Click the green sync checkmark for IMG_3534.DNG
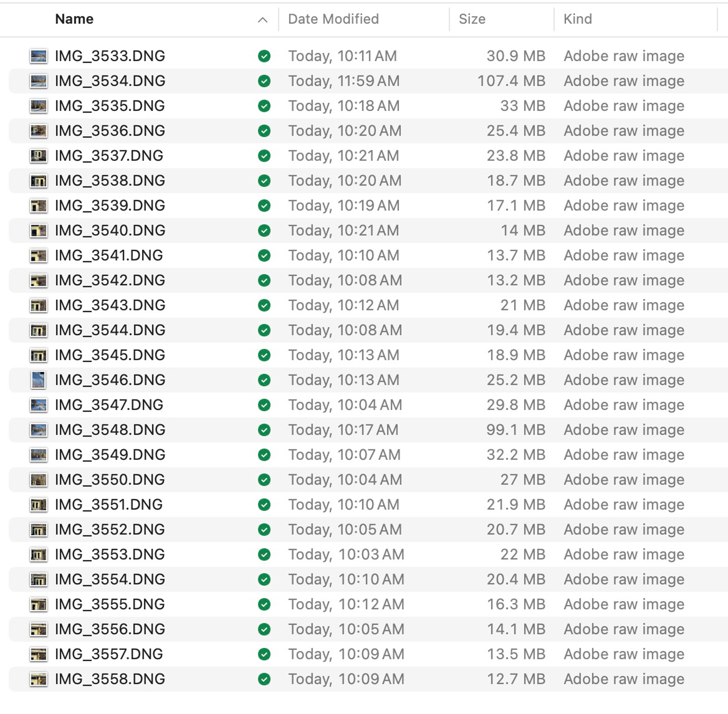Screen dimensions: 728x714 [x=264, y=81]
